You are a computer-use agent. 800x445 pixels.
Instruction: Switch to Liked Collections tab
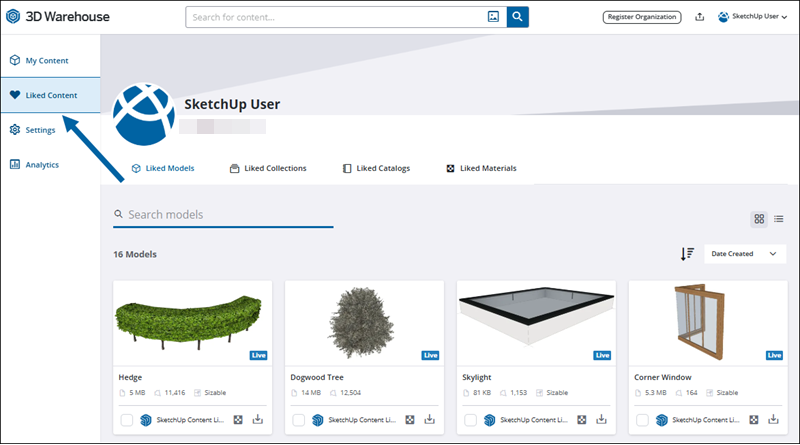point(268,168)
